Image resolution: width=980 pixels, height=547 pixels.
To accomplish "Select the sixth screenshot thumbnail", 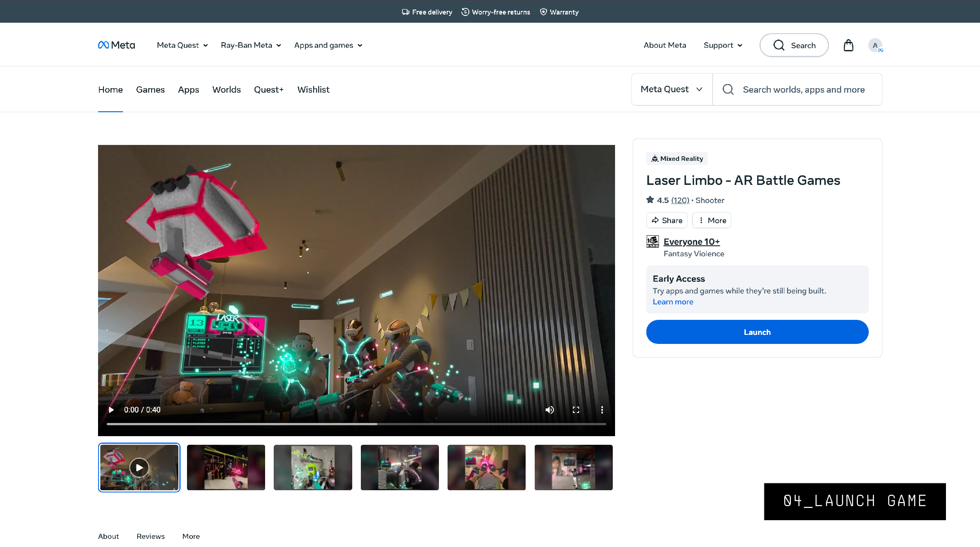I will 574,467.
